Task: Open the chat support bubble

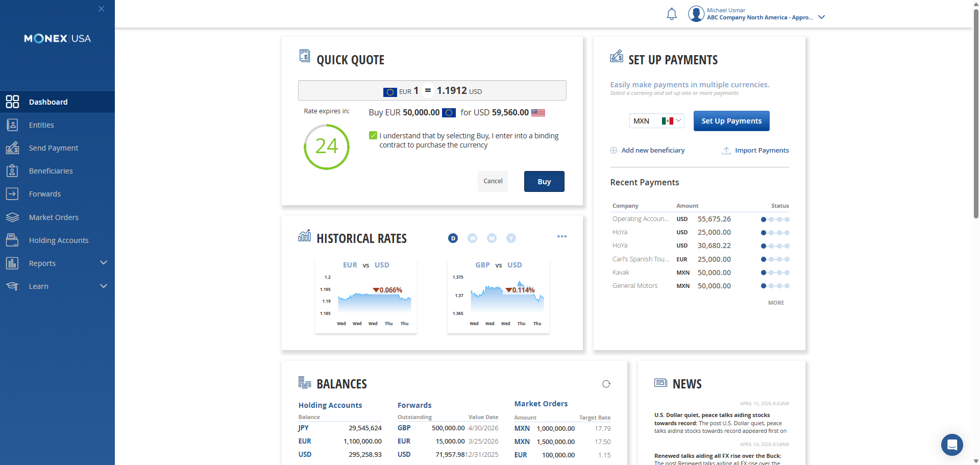Action: click(952, 445)
